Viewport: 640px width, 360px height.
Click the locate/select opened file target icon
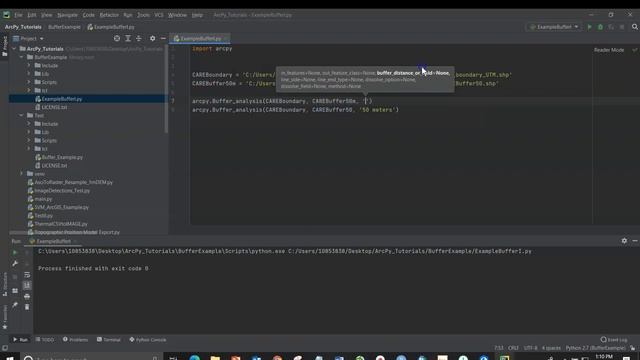pyautogui.click(x=117, y=38)
